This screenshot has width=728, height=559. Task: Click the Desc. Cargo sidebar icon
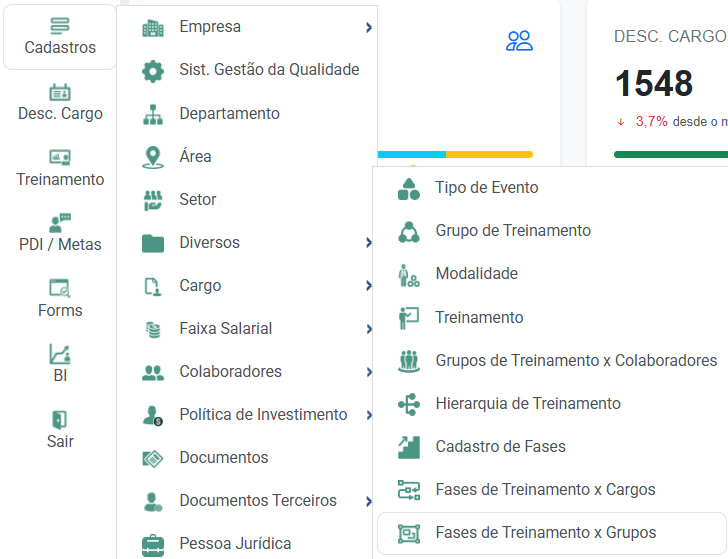click(60, 92)
